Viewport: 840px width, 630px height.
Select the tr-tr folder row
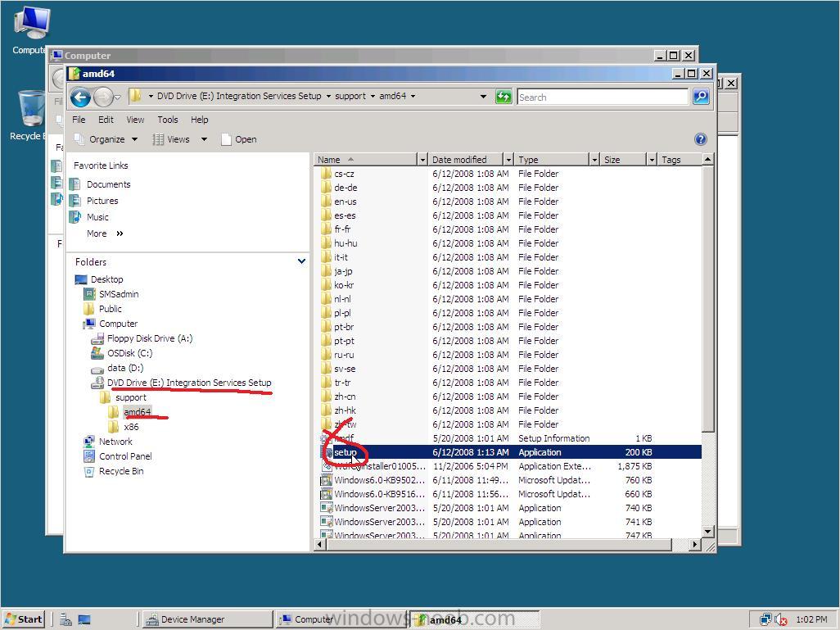coord(342,383)
